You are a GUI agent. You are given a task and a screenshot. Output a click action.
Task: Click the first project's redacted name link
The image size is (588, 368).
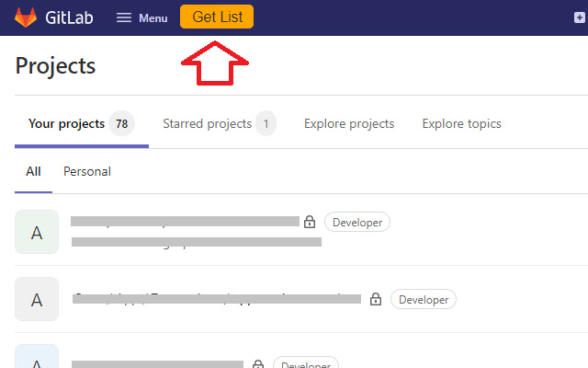tap(185, 221)
